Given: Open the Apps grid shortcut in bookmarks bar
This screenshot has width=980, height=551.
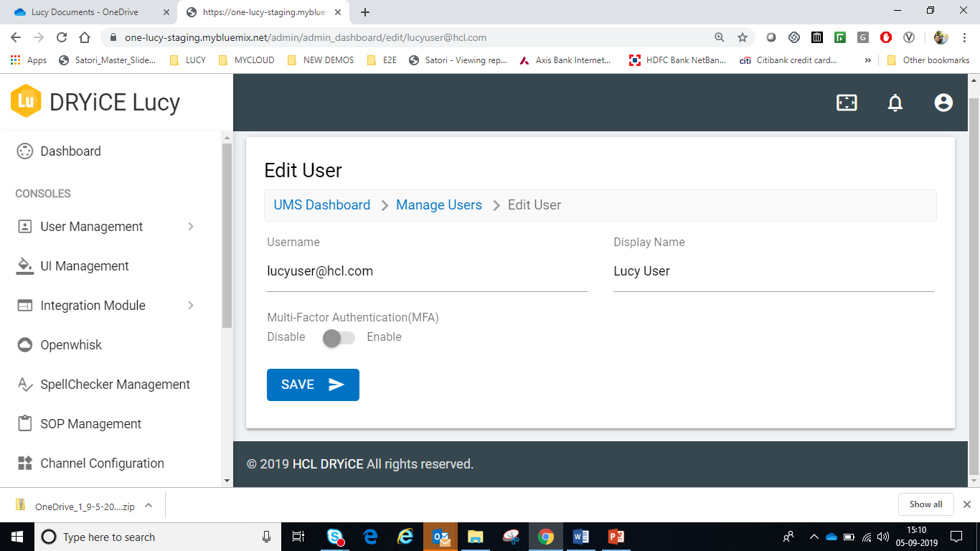Looking at the screenshot, I should [29, 60].
